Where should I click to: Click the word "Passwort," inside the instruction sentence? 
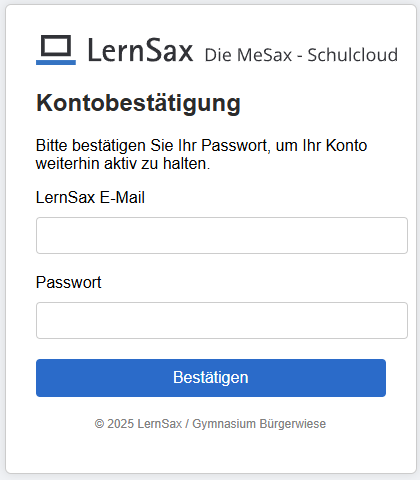pos(236,145)
